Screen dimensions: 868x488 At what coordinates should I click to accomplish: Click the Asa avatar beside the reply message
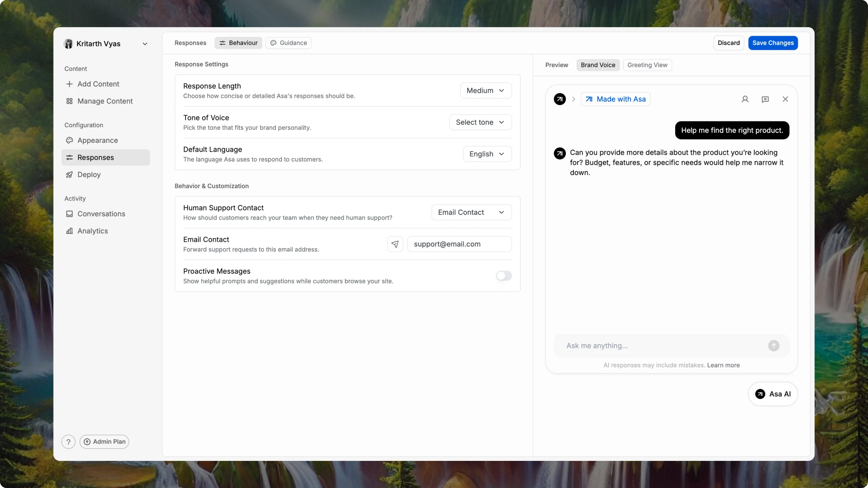click(559, 153)
